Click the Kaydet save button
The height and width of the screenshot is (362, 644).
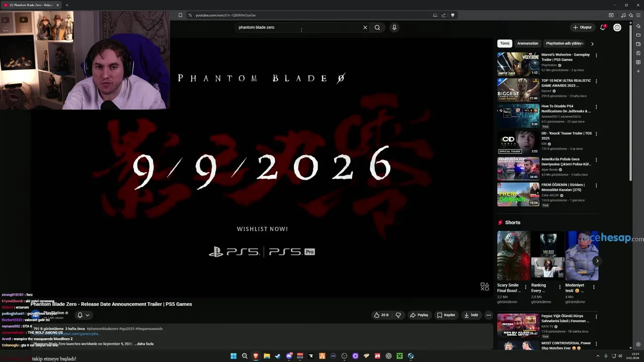point(446,315)
